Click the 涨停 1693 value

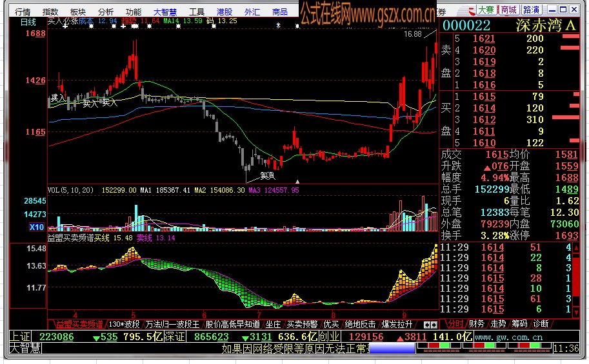tap(567, 236)
